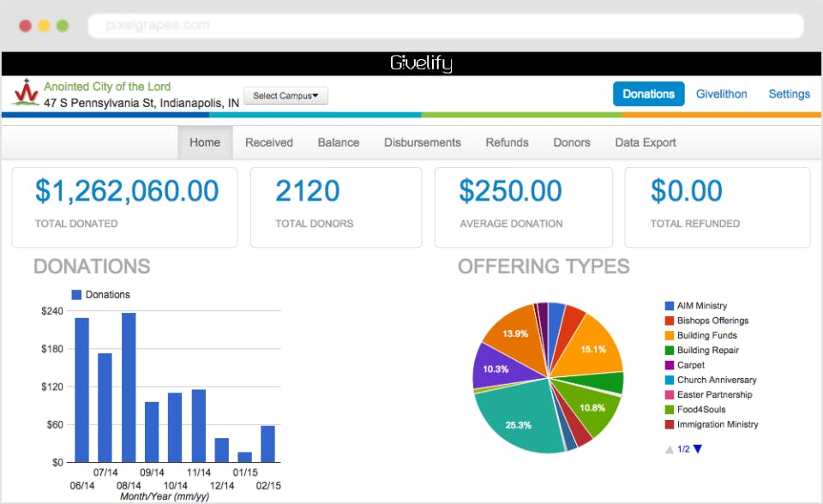Click the blue down arrow for legend page 2
The height and width of the screenshot is (504, 823).
click(698, 448)
